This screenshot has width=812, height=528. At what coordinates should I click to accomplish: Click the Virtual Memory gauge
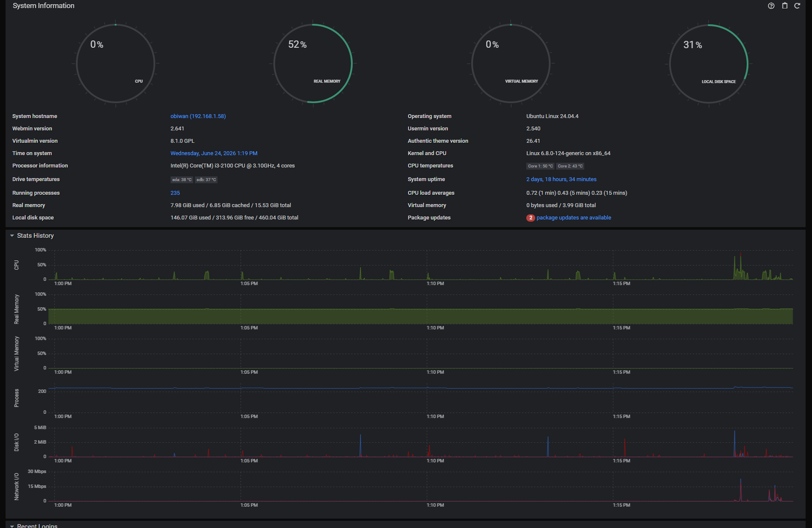coord(511,63)
